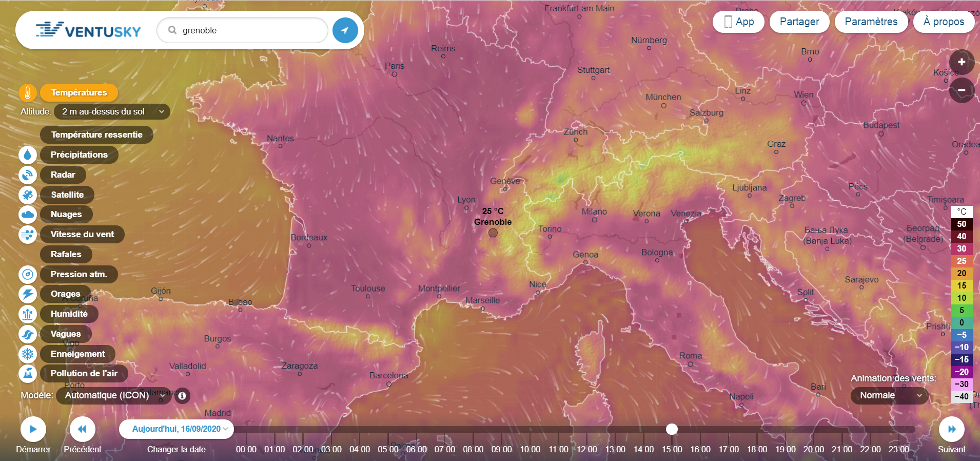Viewport: 980px width, 461px height.
Task: Click the Lyon city label
Action: click(466, 200)
